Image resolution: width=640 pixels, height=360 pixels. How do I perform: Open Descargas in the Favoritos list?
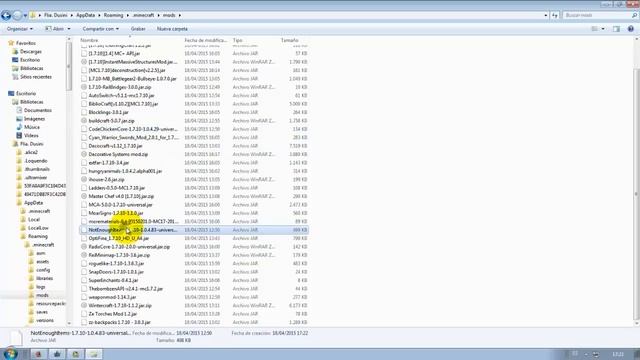click(31, 51)
